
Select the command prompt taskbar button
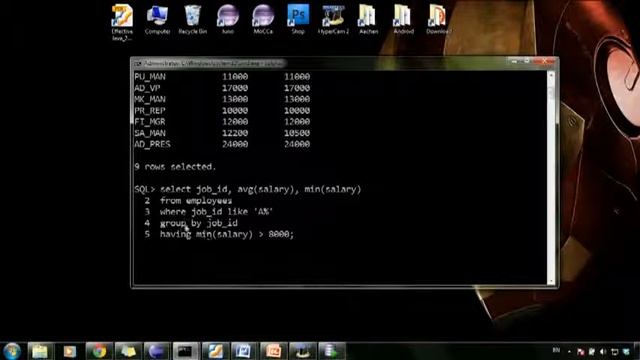[186, 351]
